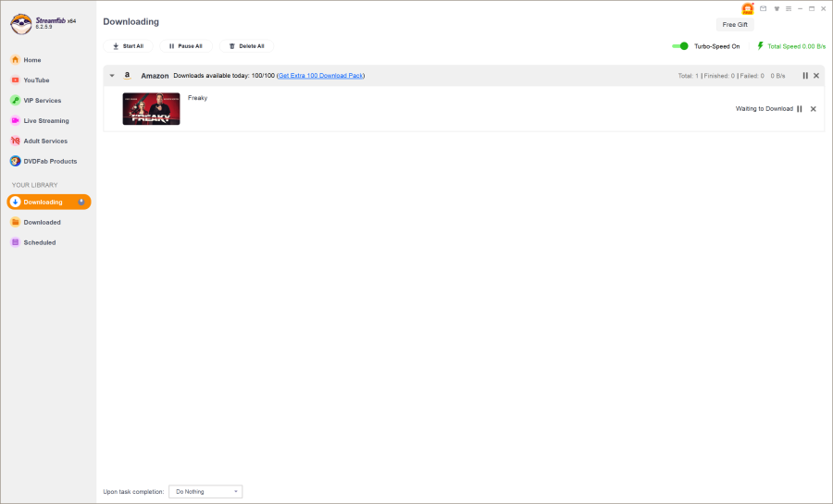Click the shirt skin icon in title bar
The image size is (833, 504).
click(x=777, y=8)
